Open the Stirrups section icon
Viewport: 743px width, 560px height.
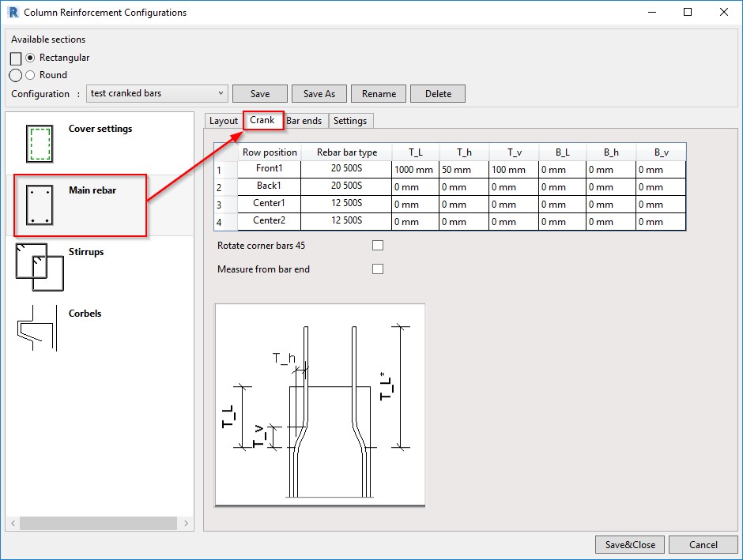click(40, 267)
